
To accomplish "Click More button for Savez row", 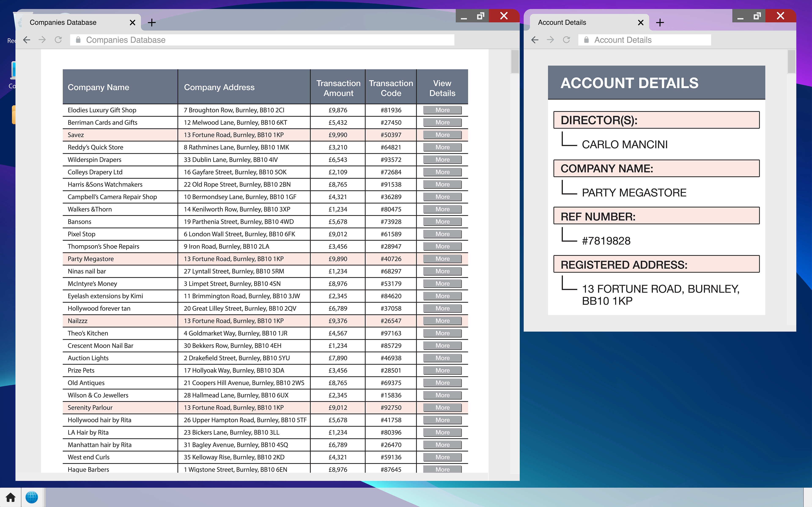I will point(442,135).
